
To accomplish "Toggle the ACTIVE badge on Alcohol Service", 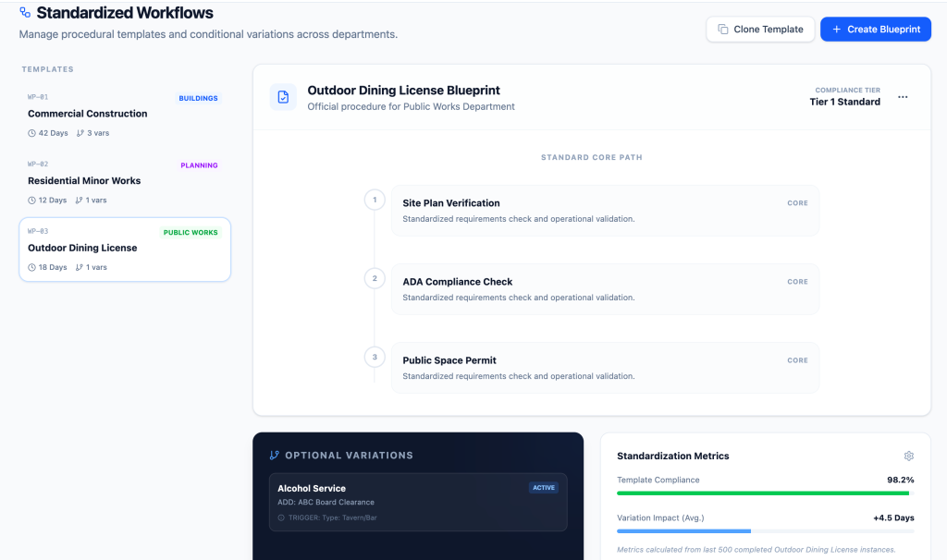I will 543,488.
